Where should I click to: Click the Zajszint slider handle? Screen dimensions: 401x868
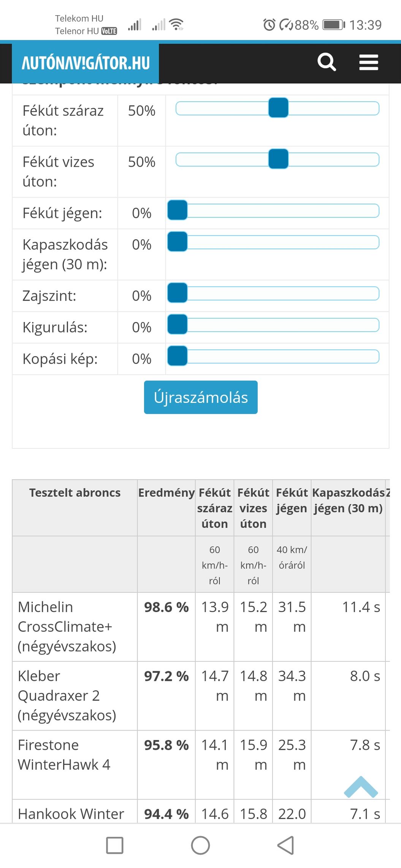click(x=178, y=293)
